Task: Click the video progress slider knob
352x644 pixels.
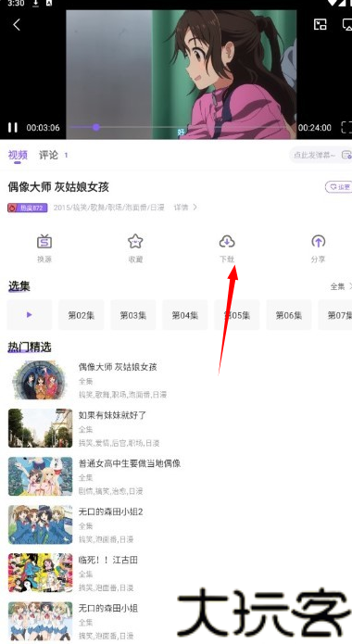Action: pyautogui.click(x=96, y=127)
